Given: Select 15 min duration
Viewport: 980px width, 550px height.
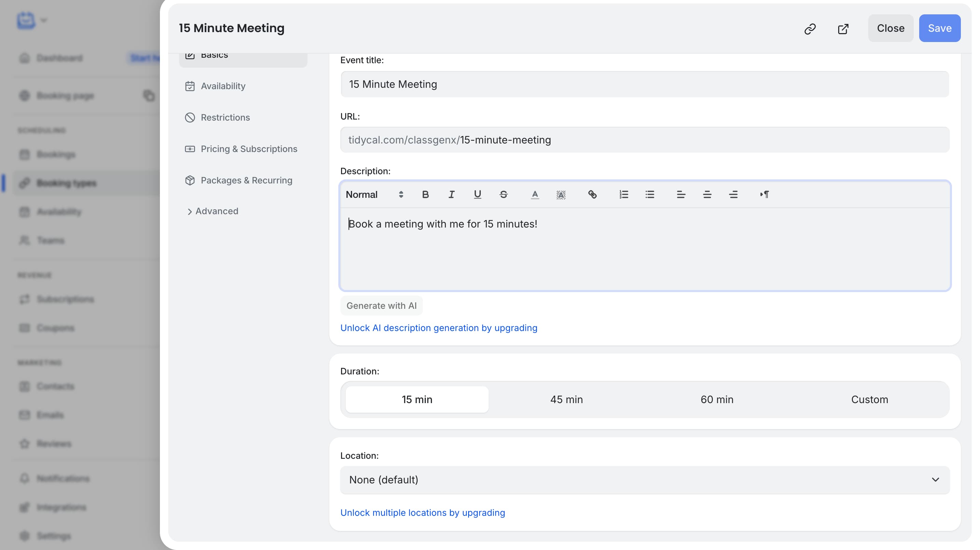Looking at the screenshot, I should [417, 399].
